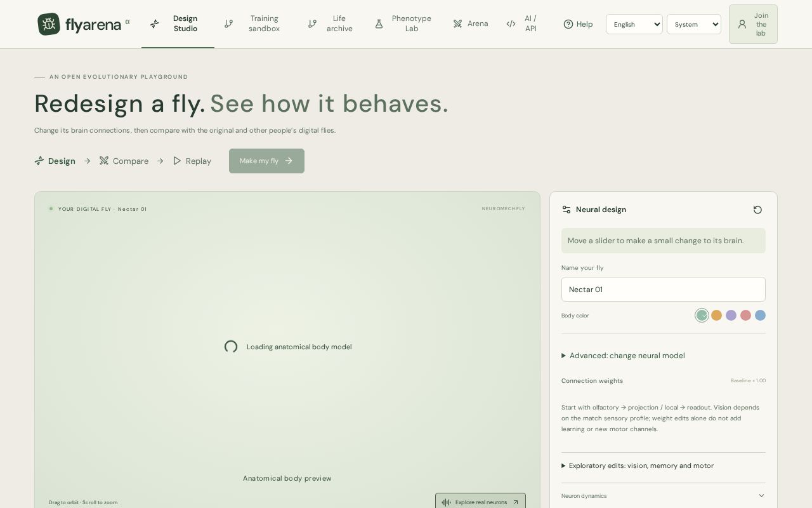
Task: Click the flyarena bug logo icon
Action: pos(49,24)
